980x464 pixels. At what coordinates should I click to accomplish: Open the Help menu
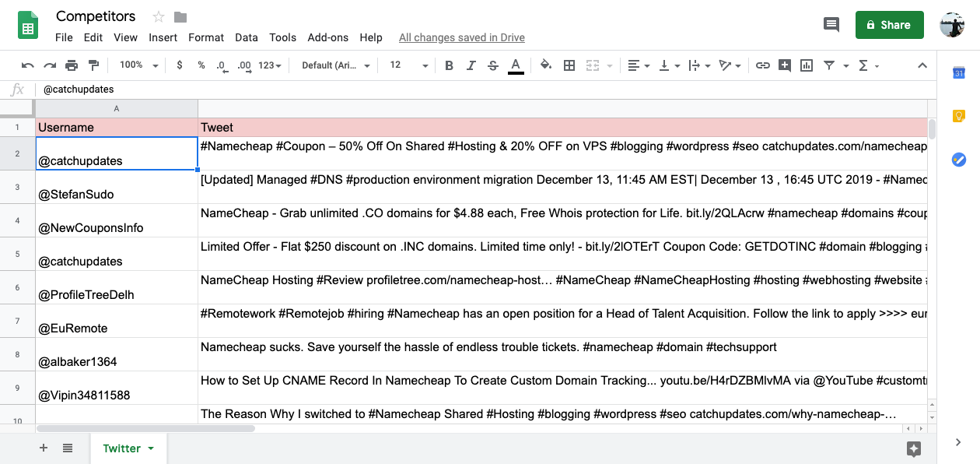[371, 37]
